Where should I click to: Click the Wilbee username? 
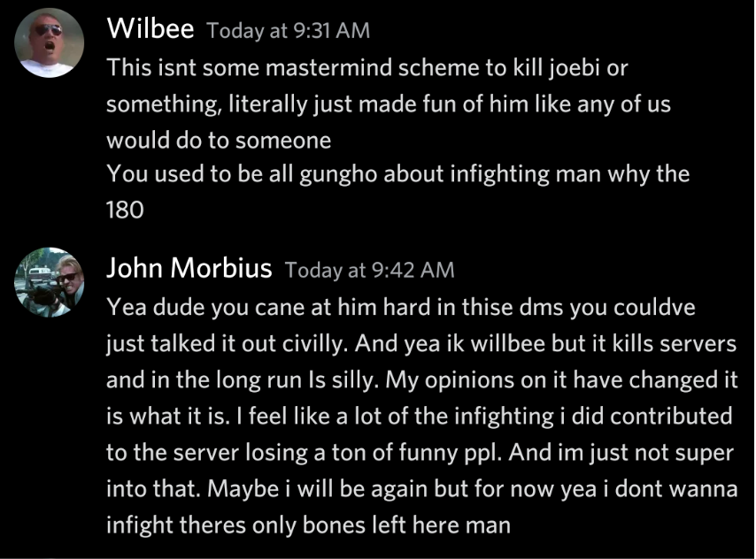[x=150, y=28]
